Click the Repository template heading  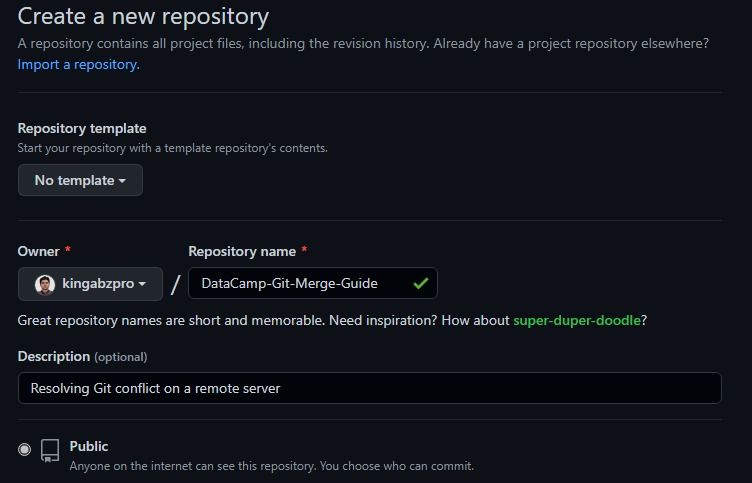point(82,129)
